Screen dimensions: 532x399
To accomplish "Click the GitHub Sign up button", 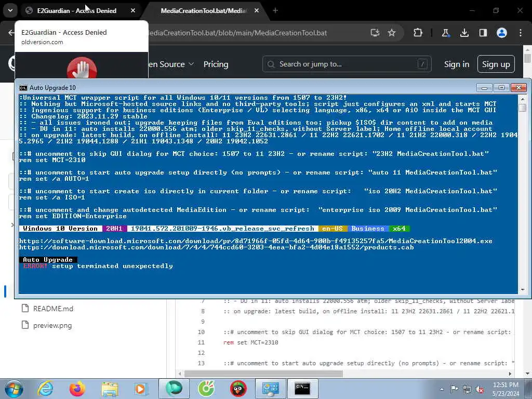I will tap(496, 64).
